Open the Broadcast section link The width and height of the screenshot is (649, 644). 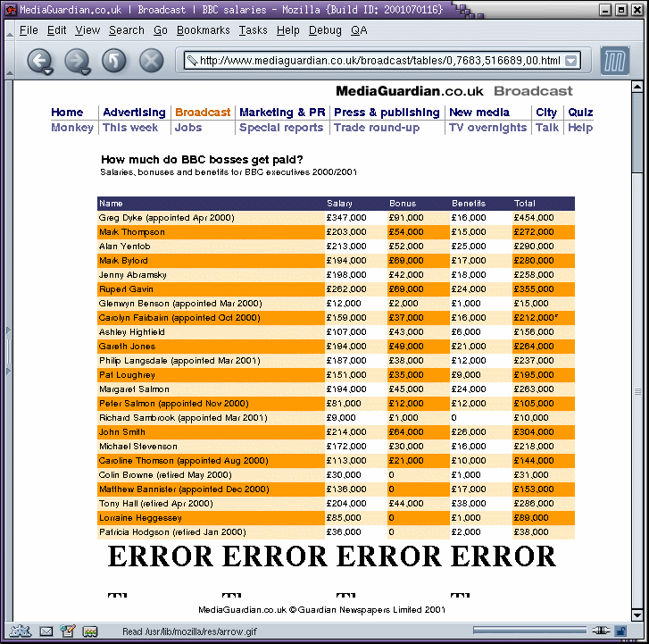[203, 113]
